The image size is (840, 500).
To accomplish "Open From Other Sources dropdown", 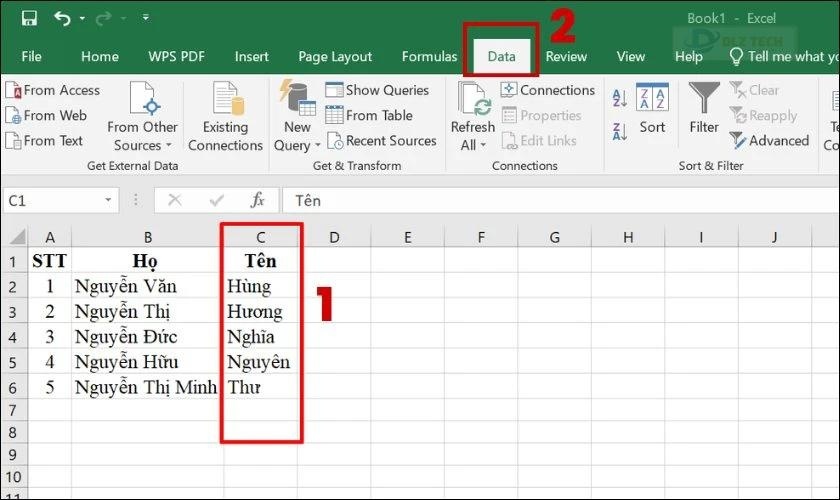I will [x=142, y=116].
